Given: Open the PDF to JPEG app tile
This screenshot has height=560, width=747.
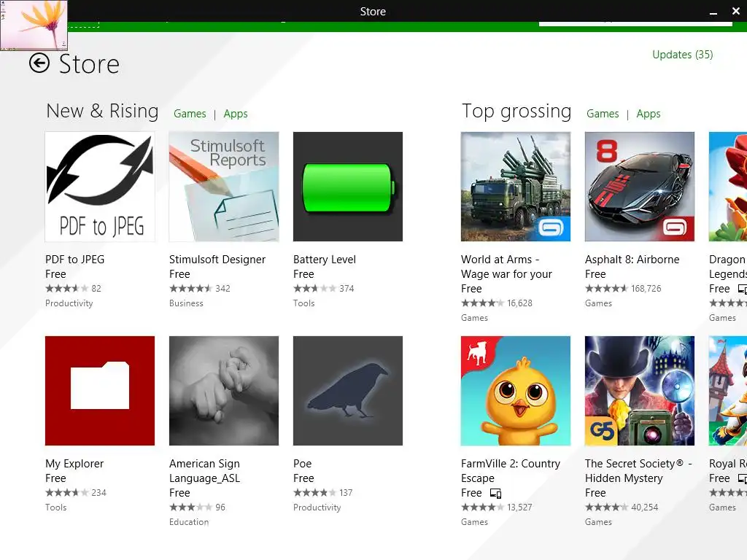Looking at the screenshot, I should tap(100, 187).
